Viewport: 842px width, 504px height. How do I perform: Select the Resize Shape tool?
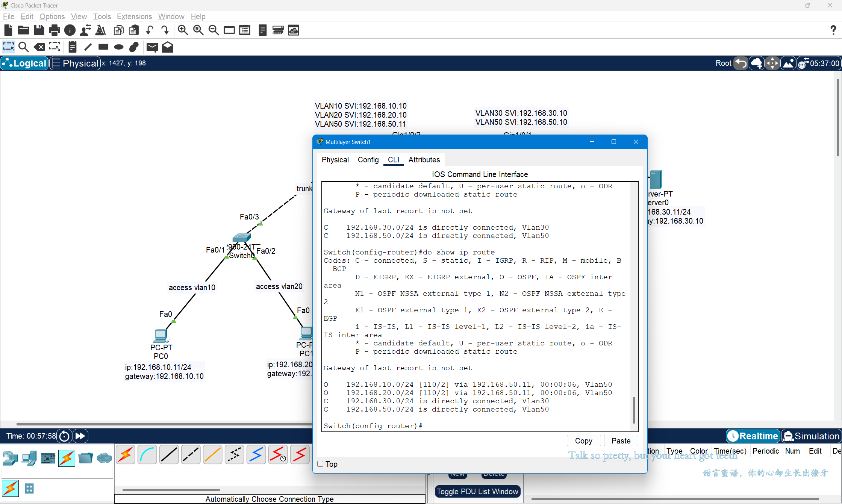(x=55, y=47)
